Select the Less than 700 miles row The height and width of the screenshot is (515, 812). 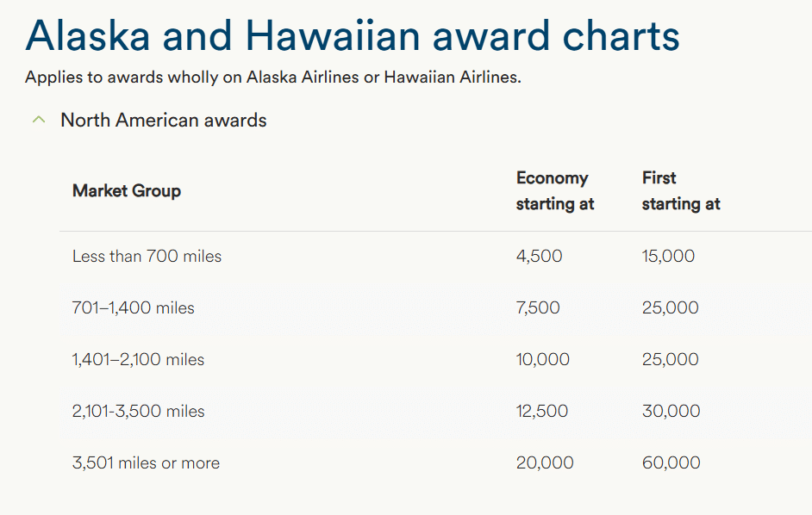pyautogui.click(x=147, y=256)
